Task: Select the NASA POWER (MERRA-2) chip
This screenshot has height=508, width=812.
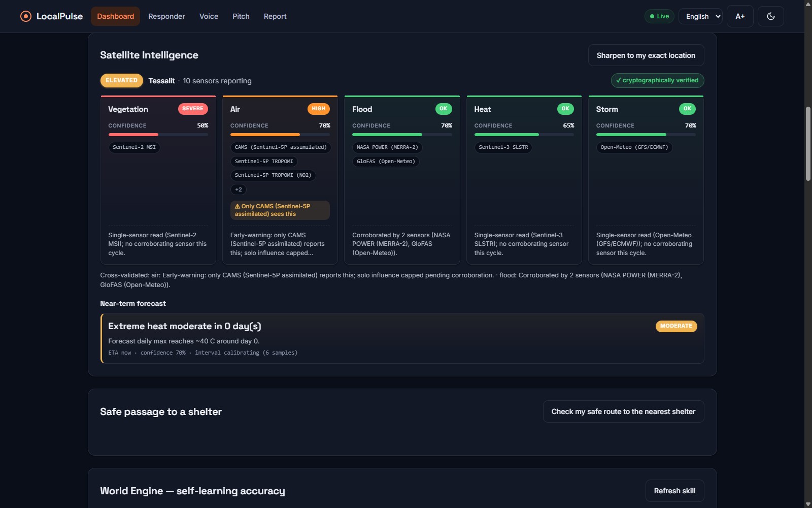Action: 387,147
